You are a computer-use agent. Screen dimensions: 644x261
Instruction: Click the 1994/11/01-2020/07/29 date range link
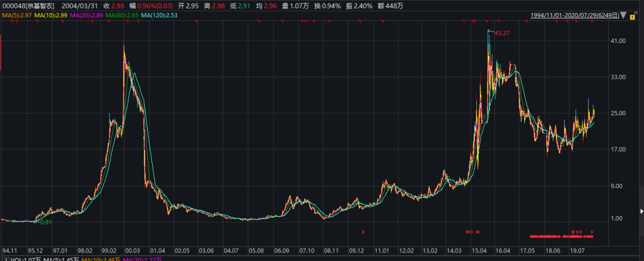click(575, 16)
